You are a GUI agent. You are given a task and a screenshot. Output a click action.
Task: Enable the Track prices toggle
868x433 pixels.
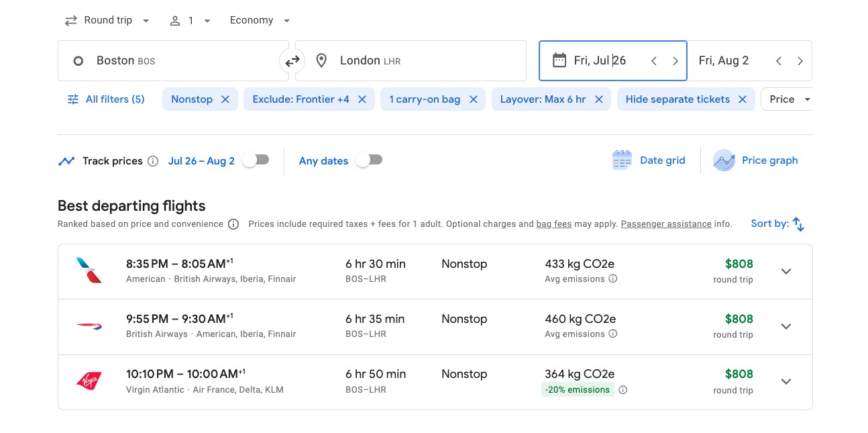256,160
